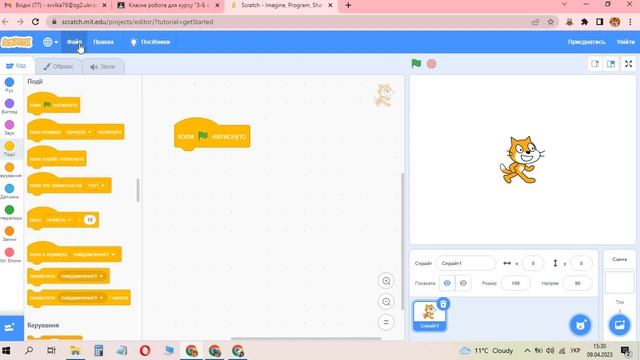The height and width of the screenshot is (360, 640).
Task: Click the workspace horizontal scrollbar
Action: click(305, 338)
